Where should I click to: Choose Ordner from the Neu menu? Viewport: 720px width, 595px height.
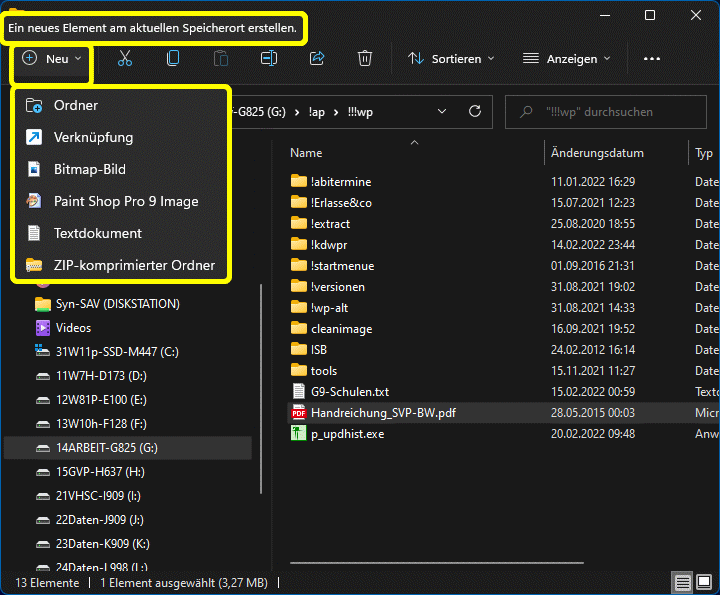point(76,105)
